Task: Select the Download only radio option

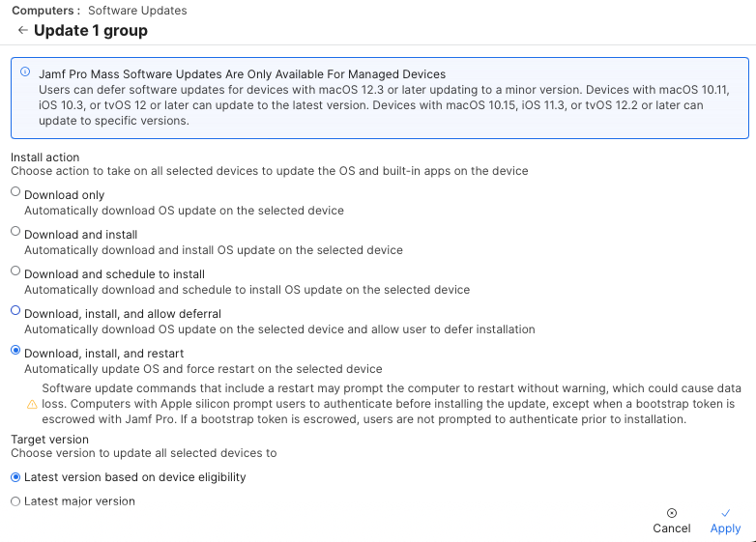Action: tap(15, 192)
